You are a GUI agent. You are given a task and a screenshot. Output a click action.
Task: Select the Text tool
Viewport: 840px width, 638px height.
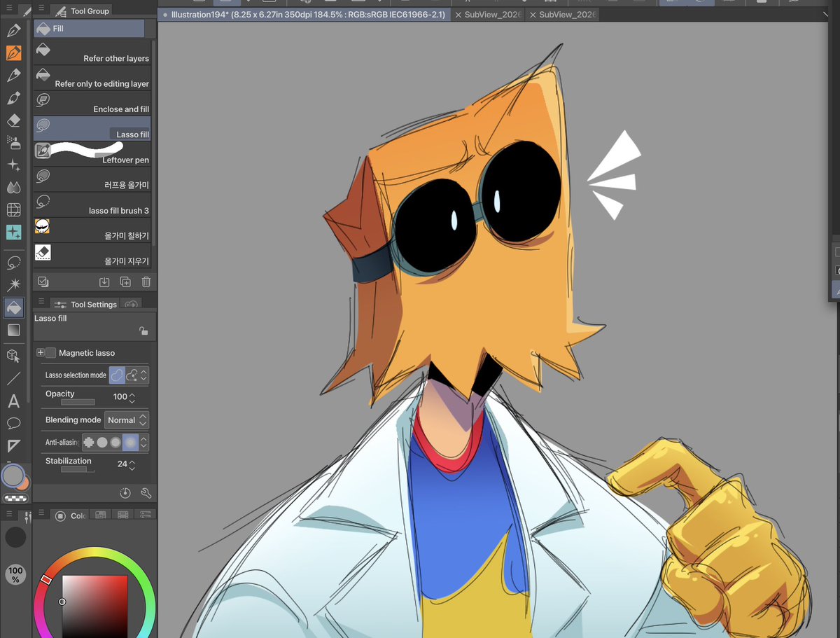click(13, 401)
